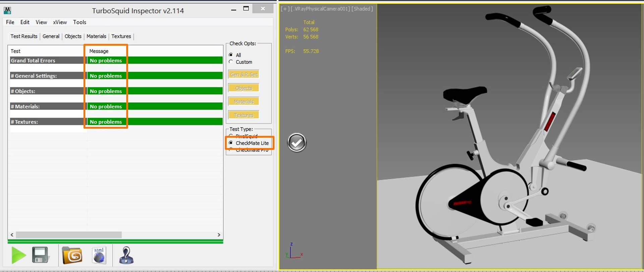Image resolution: width=644 pixels, height=272 pixels.
Task: Click the Textures check button
Action: [244, 115]
